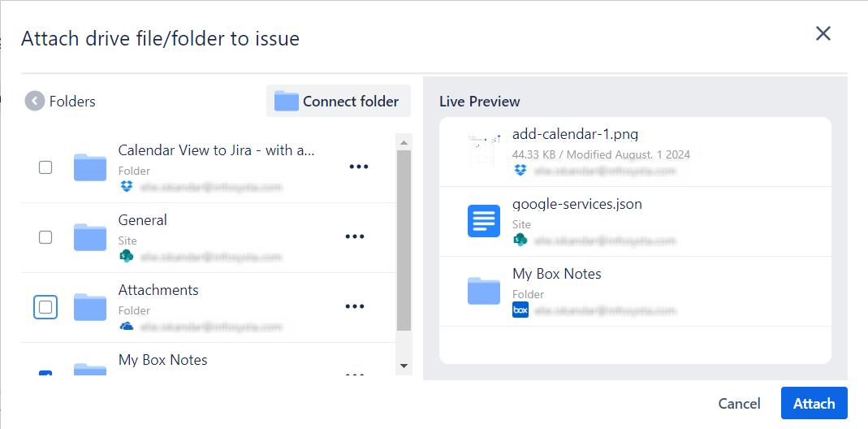Tick the Attachments folder checkbox

point(45,307)
